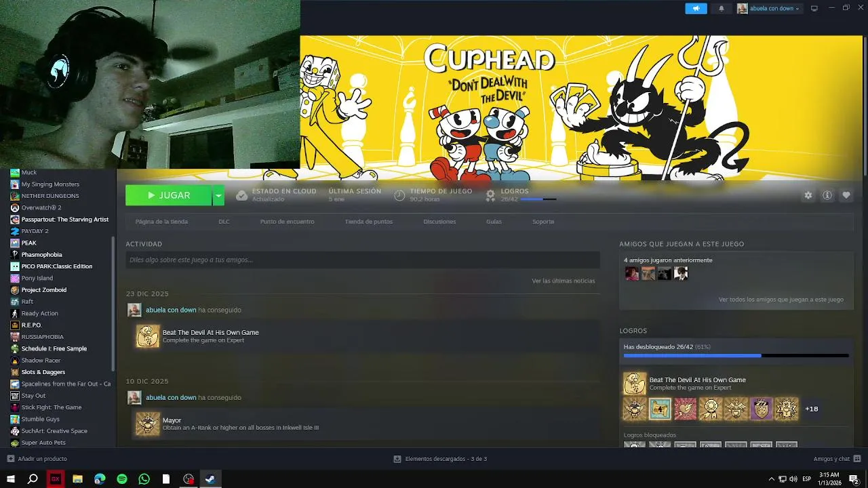
Task: Open WhatsApp from the taskbar
Action: coord(144,479)
